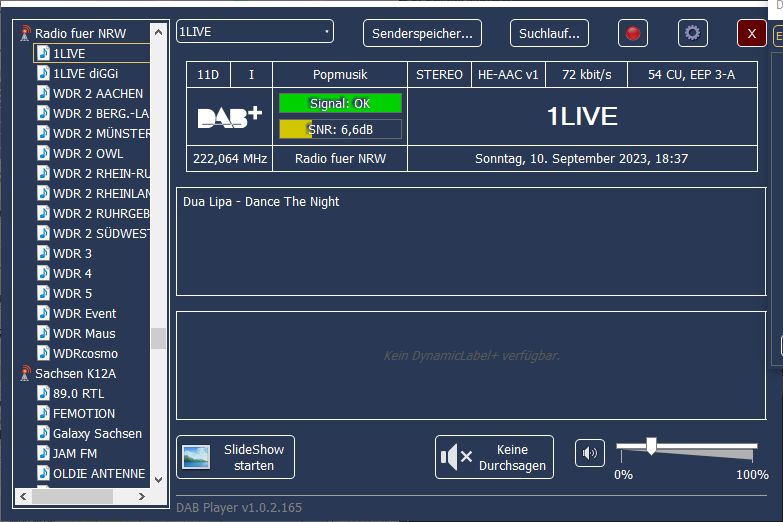Click the Signal: OK indicator
783x522 pixels.
point(340,103)
